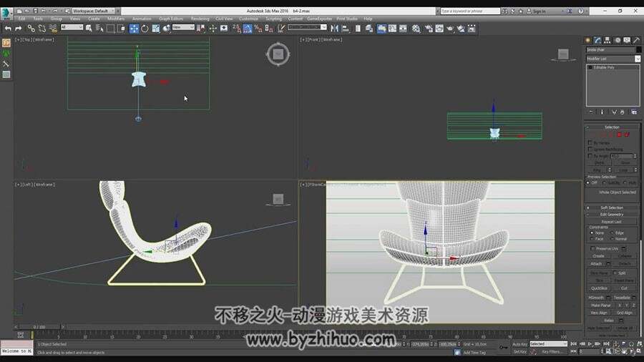644x362 pixels.
Task: Select Vertex sub-object level icon
Action: pos(596,134)
